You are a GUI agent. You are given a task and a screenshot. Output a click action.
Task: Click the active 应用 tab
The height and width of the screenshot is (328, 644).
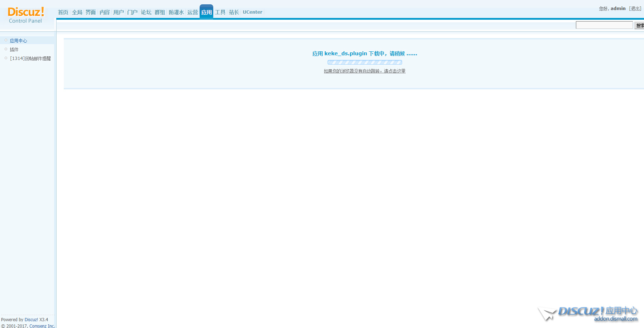pyautogui.click(x=206, y=12)
